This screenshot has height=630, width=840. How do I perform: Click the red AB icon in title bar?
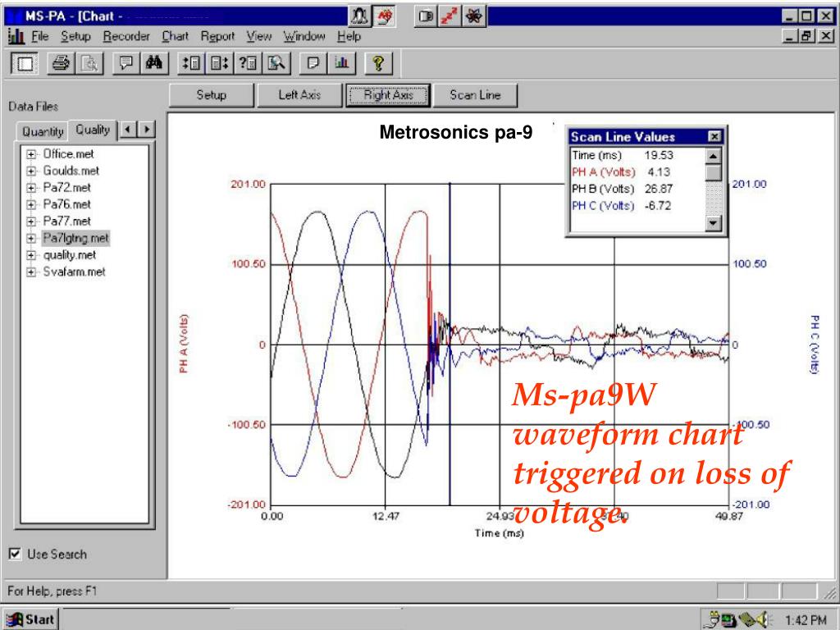click(x=384, y=16)
